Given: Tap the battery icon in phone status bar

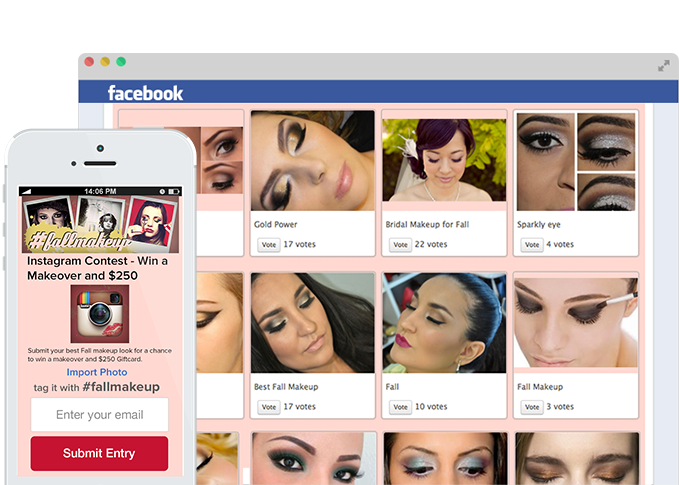Looking at the screenshot, I should tap(174, 191).
